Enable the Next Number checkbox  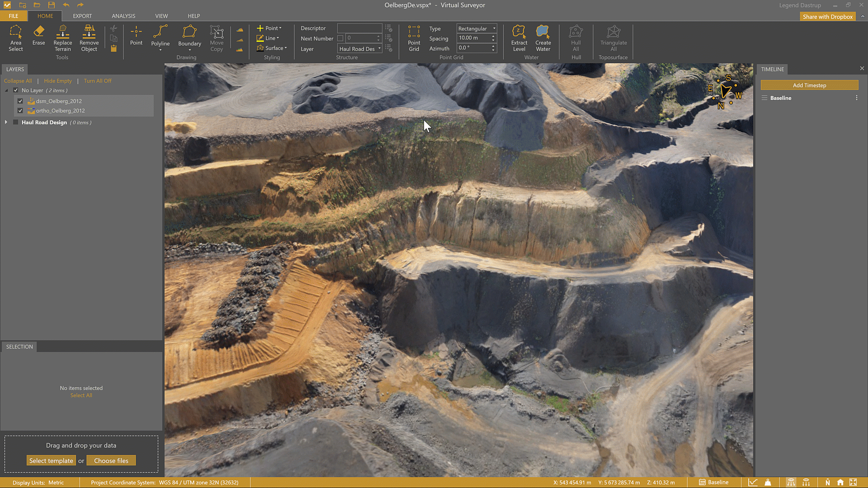tap(340, 38)
